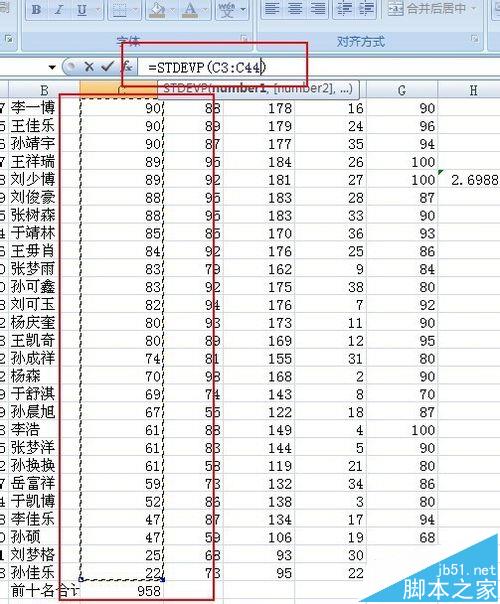Click the STDEVP function name in the tooltip
The height and width of the screenshot is (604, 500).
[187, 89]
